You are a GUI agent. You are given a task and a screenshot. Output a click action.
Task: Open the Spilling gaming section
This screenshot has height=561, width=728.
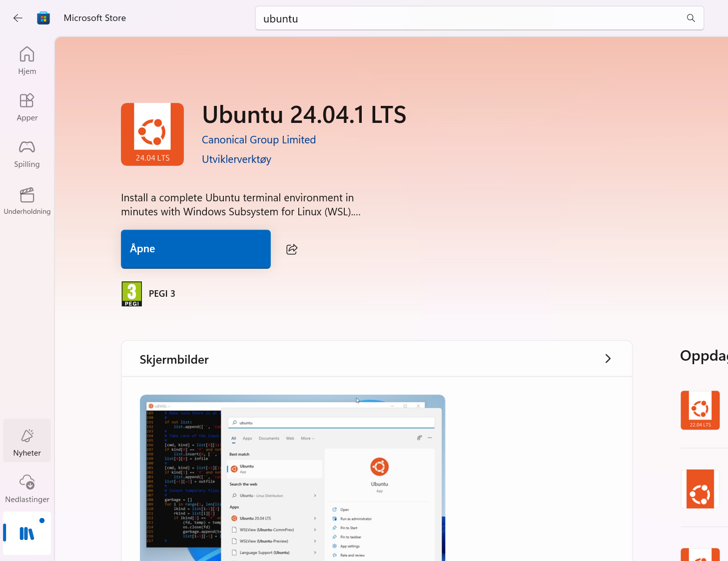pyautogui.click(x=27, y=154)
